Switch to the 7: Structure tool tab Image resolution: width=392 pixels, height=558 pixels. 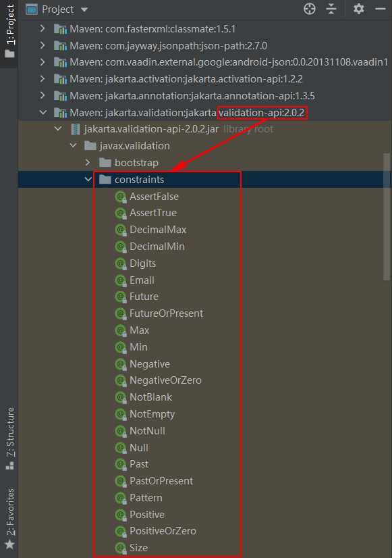coord(10,438)
